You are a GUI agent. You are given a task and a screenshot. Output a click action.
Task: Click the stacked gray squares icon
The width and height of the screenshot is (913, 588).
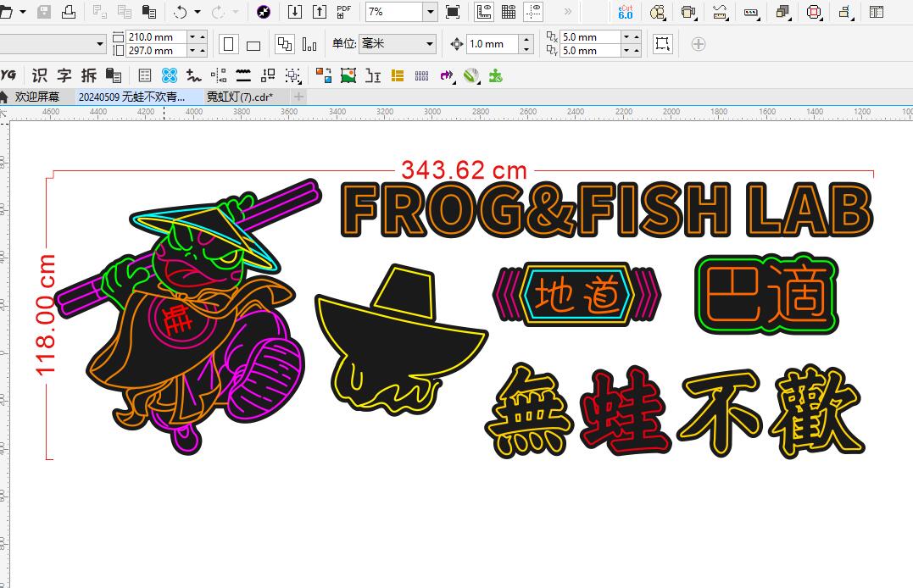click(x=783, y=12)
